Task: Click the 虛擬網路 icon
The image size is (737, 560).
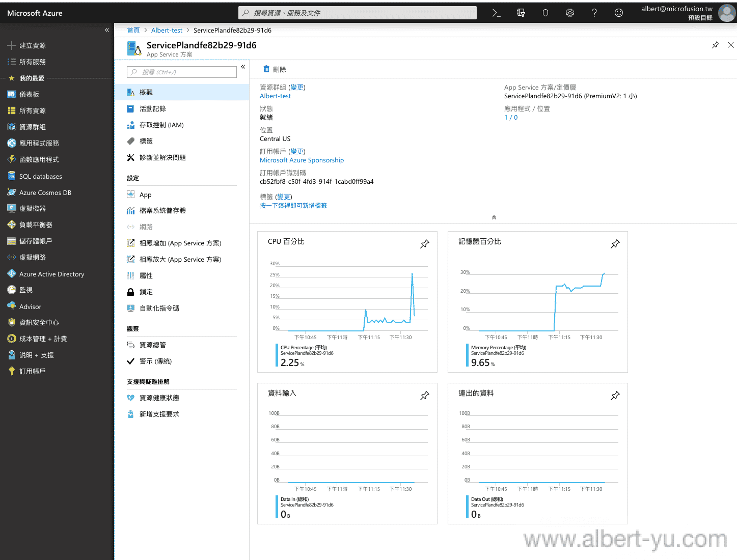Action: click(x=12, y=257)
